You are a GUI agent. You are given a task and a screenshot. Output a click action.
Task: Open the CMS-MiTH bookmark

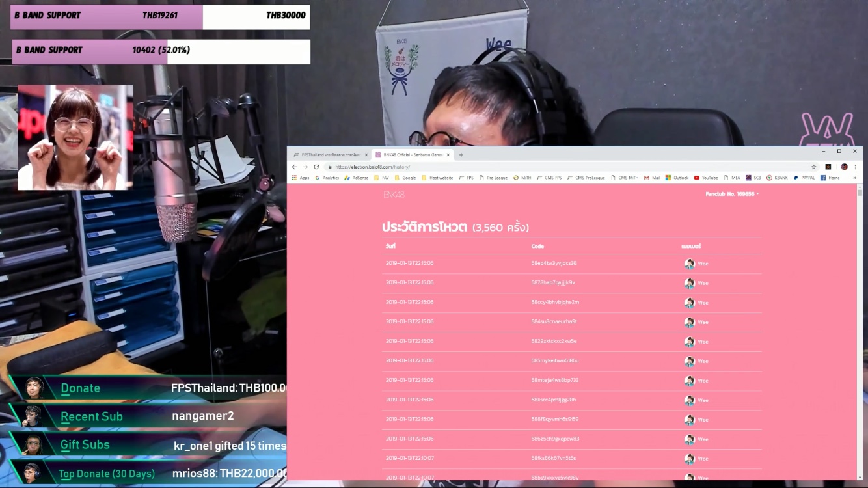pos(625,178)
